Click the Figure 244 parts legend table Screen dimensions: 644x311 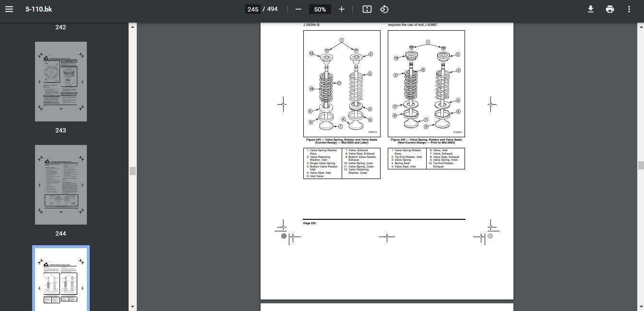click(342, 163)
